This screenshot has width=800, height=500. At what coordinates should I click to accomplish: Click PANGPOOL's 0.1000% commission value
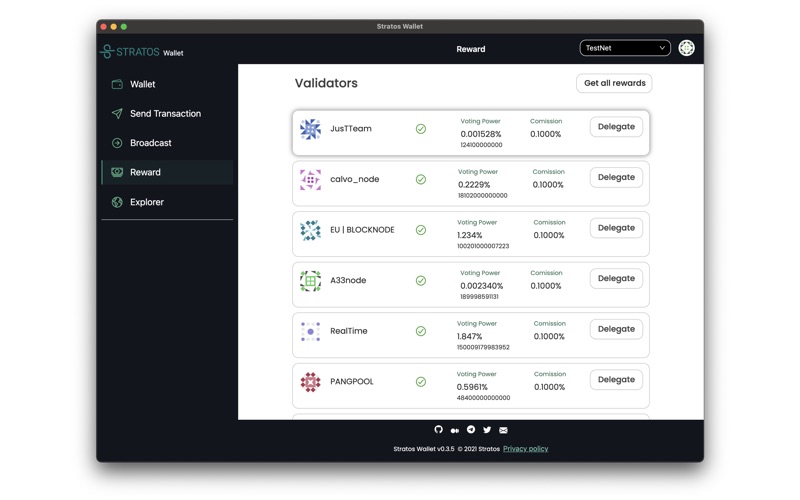click(549, 387)
